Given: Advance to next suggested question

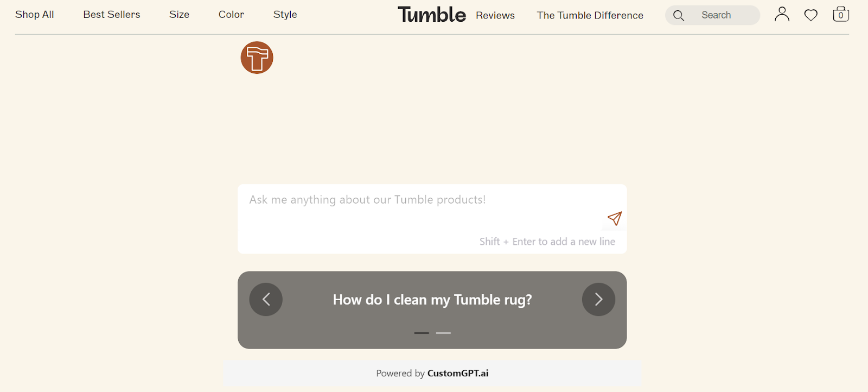Looking at the screenshot, I should click(598, 299).
